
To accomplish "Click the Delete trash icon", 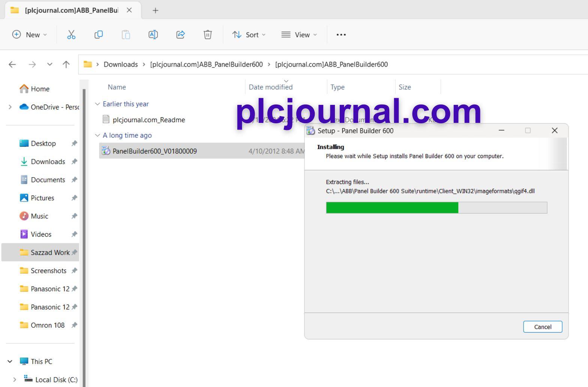I will click(x=208, y=35).
